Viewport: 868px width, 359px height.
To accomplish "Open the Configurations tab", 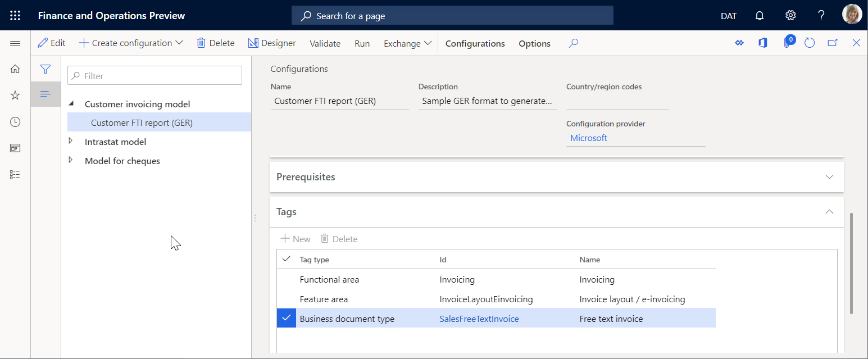I will click(475, 43).
